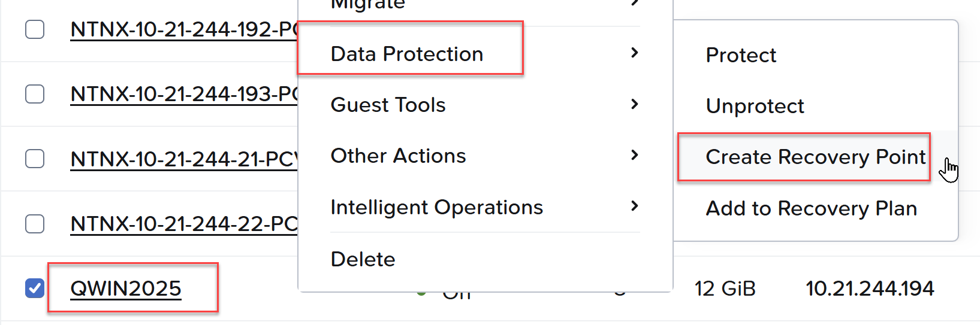Open the QWIN2025 VM link
980x325 pixels.
[x=126, y=288]
